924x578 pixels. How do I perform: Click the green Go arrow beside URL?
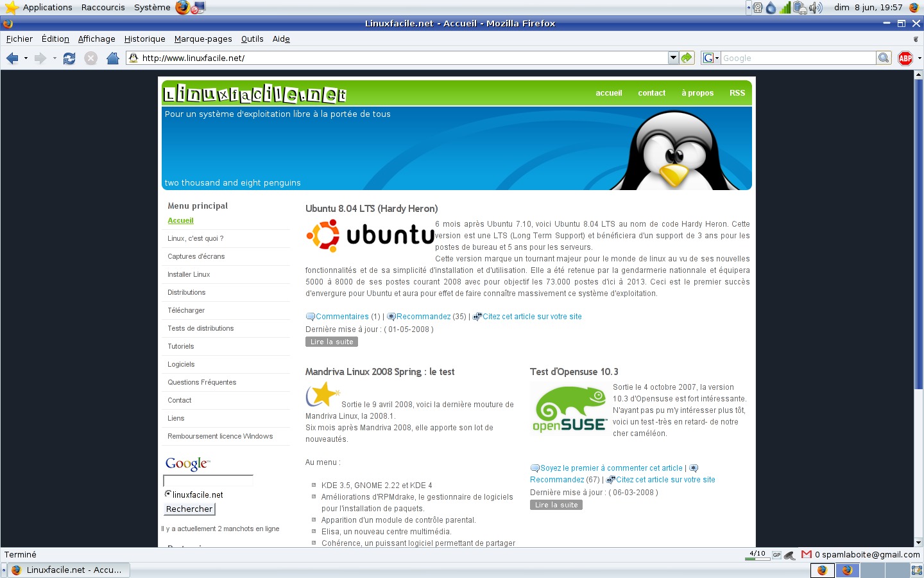pyautogui.click(x=687, y=58)
